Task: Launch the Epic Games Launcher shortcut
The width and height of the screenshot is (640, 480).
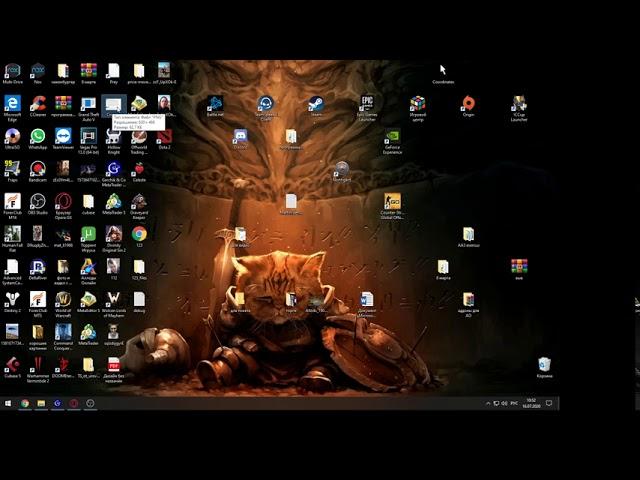Action: tap(367, 103)
